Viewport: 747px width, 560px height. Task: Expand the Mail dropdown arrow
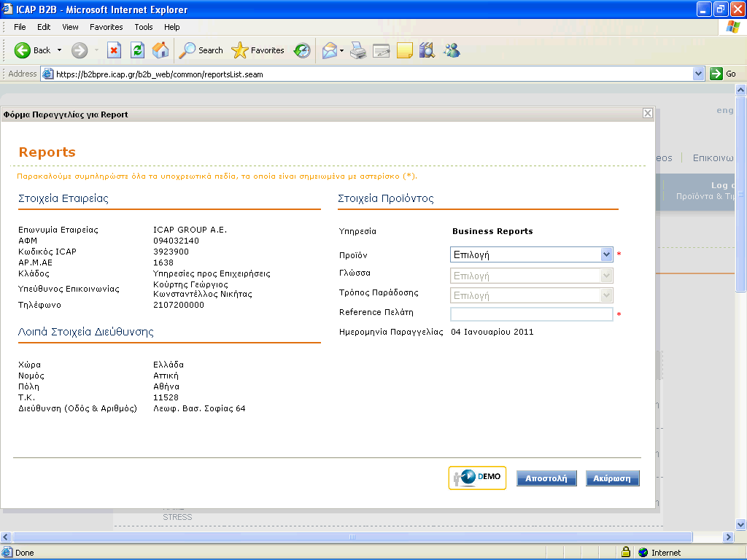[341, 50]
